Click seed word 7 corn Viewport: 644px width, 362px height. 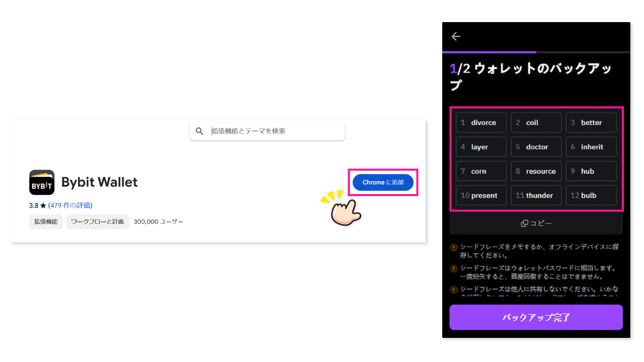(481, 171)
